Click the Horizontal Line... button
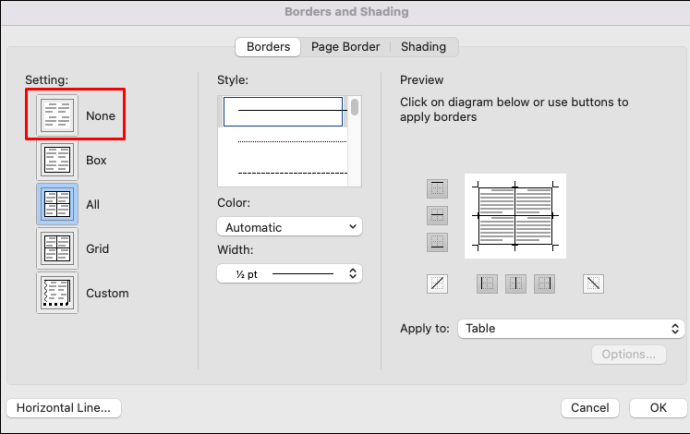This screenshot has height=434, width=690. coord(63,408)
